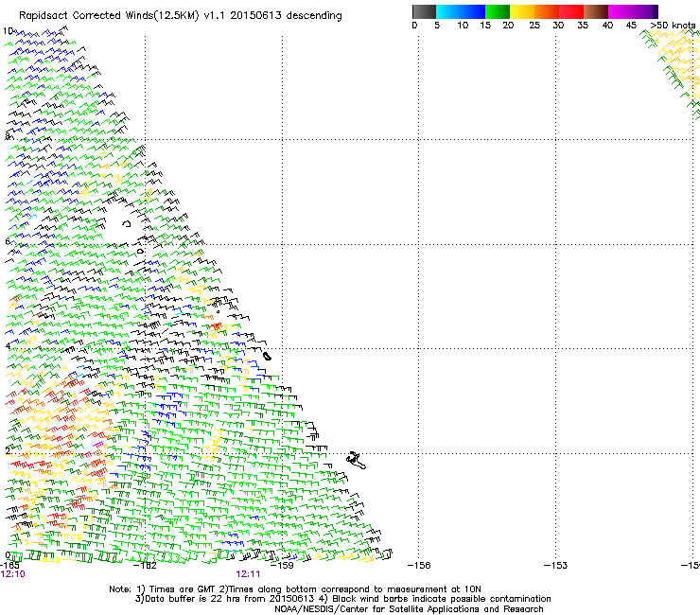Viewport: 700px width, 615px height.
Task: Select the '-156' longitude label
Action: coord(419,566)
